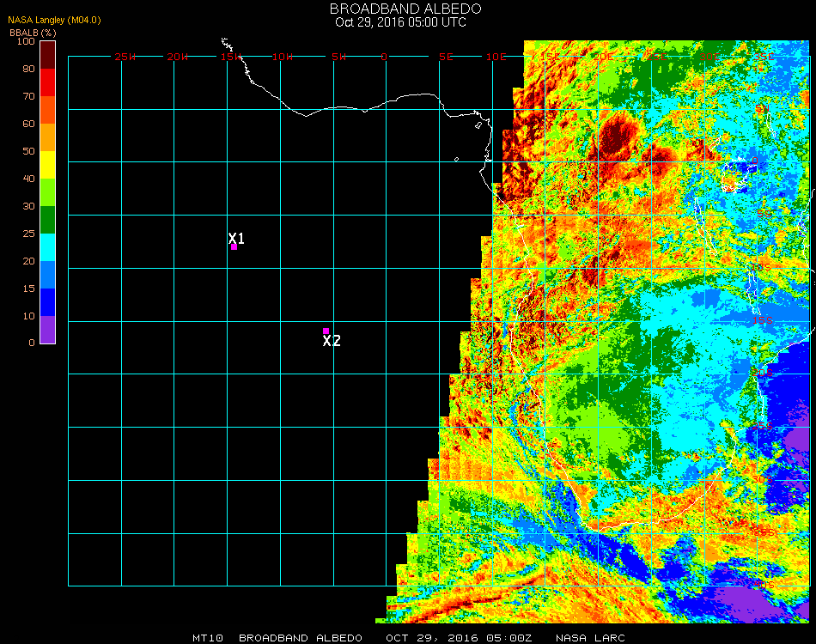Click the Oct 29, 2016 05:00 UTC timestamp
The width and height of the screenshot is (816, 644).
click(x=401, y=22)
